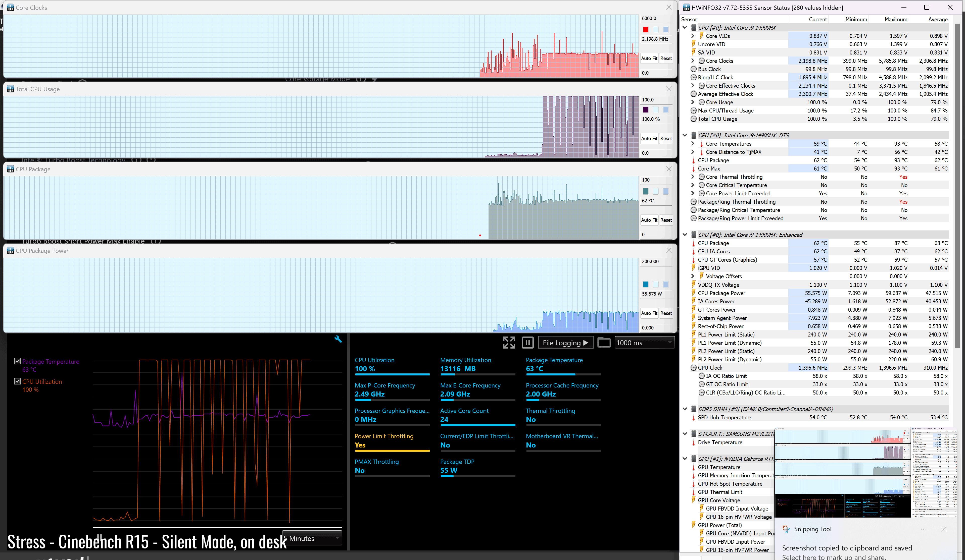
Task: Collapse the NVIDIA GeForce GPU sensor group
Action: pyautogui.click(x=685, y=459)
